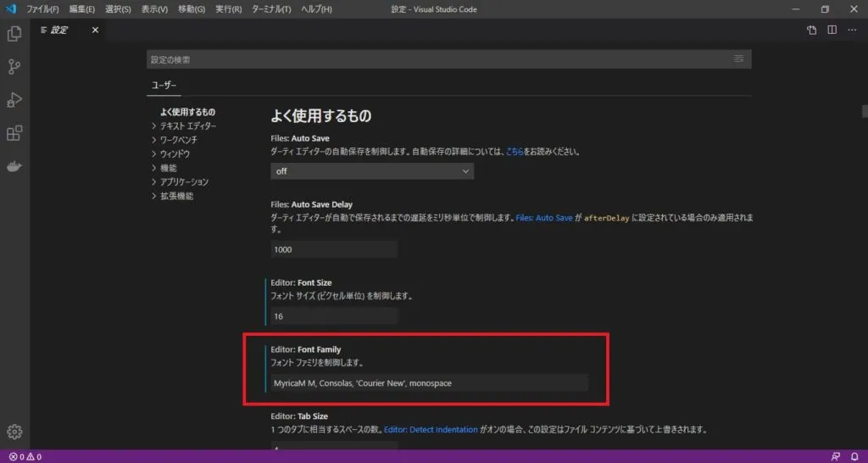Open the 編集(E) menu
This screenshot has width=868, height=463.
82,9
